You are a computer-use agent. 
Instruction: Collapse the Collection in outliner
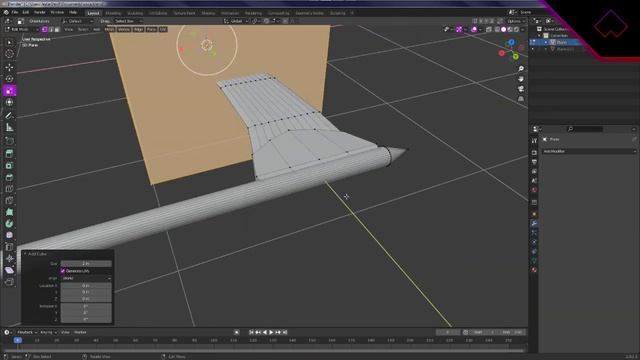coord(540,36)
